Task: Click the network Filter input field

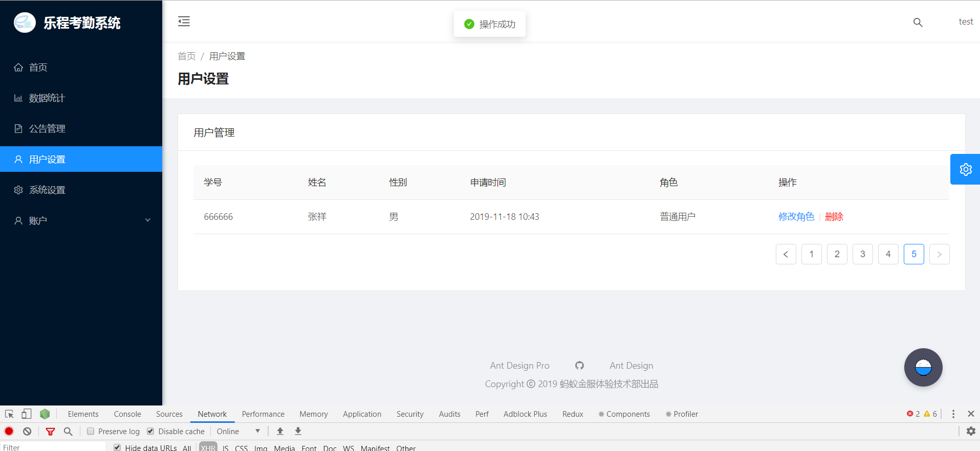Action: click(x=53, y=447)
